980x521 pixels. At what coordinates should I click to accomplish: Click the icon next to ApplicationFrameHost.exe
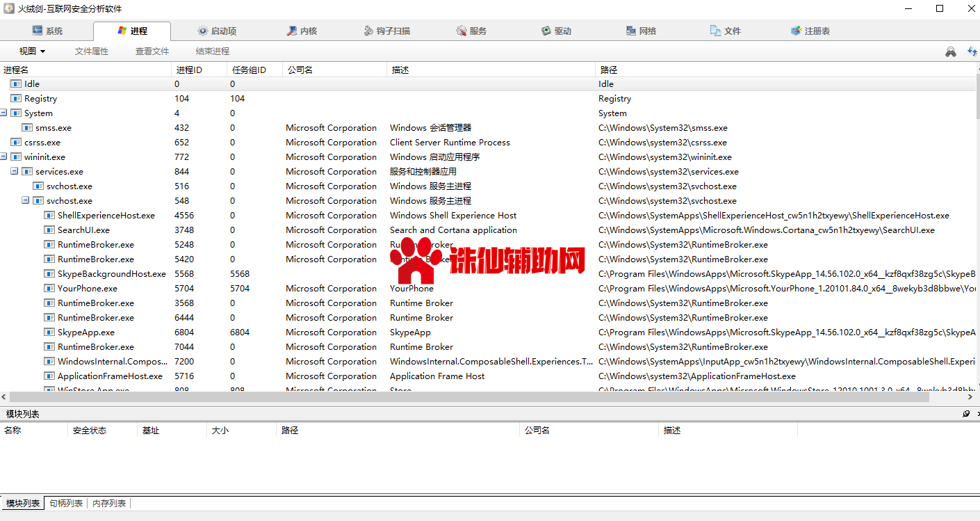(49, 376)
